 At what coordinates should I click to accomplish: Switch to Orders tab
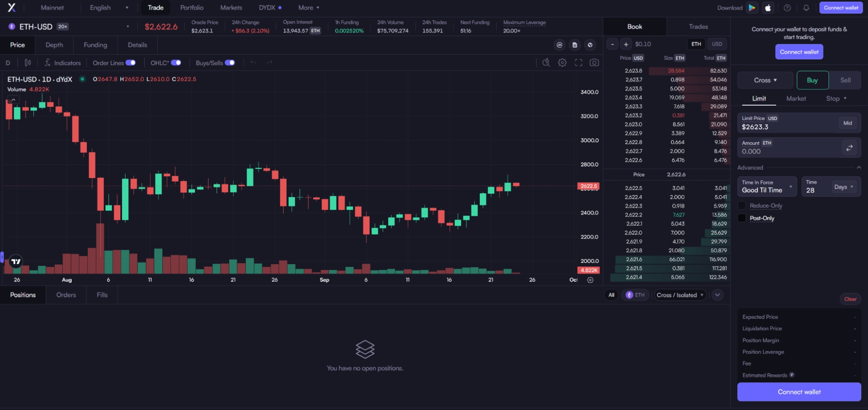pos(66,295)
